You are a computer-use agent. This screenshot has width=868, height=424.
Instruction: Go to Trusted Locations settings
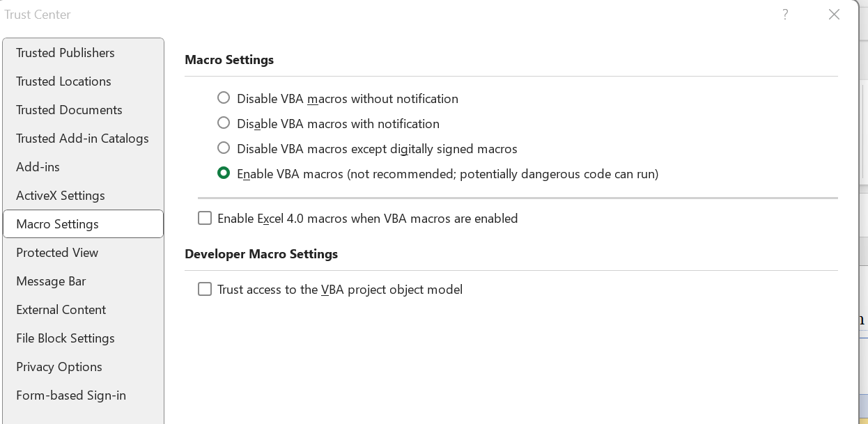coord(63,81)
